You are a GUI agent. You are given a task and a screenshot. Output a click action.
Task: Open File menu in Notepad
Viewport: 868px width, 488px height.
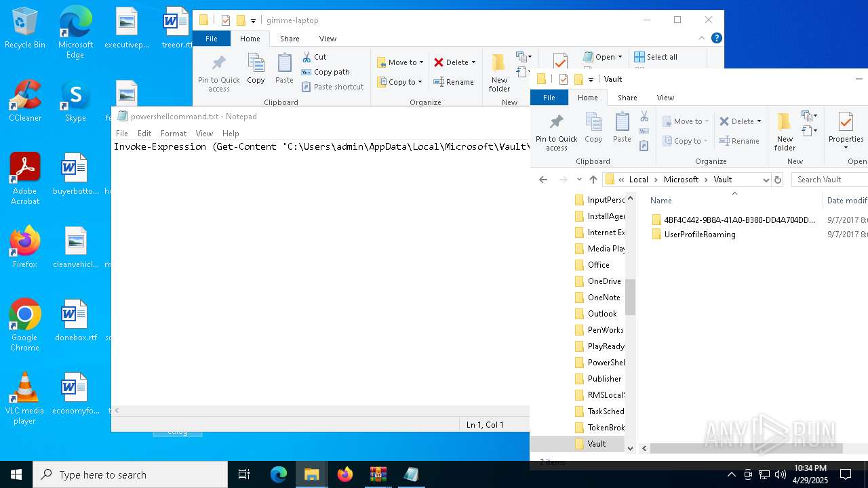122,134
